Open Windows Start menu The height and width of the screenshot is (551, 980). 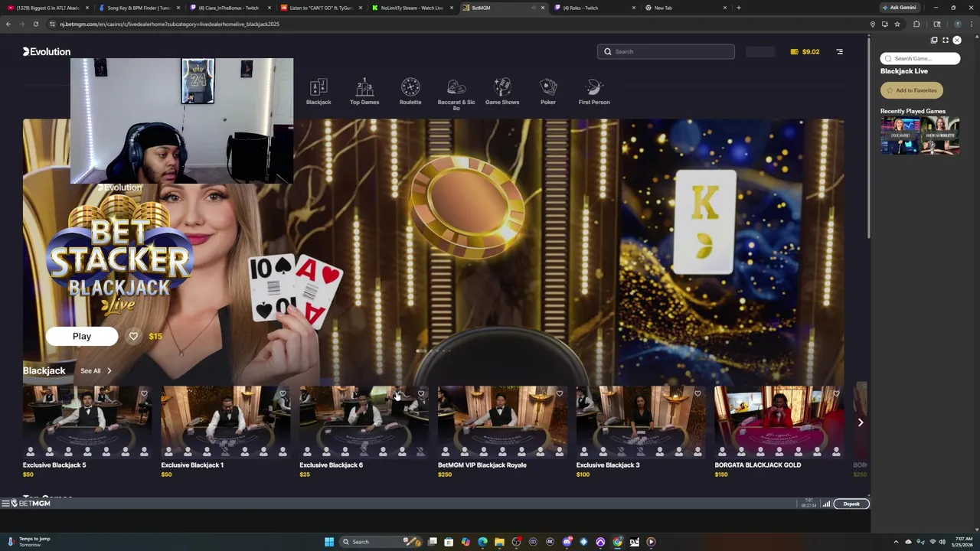329,542
